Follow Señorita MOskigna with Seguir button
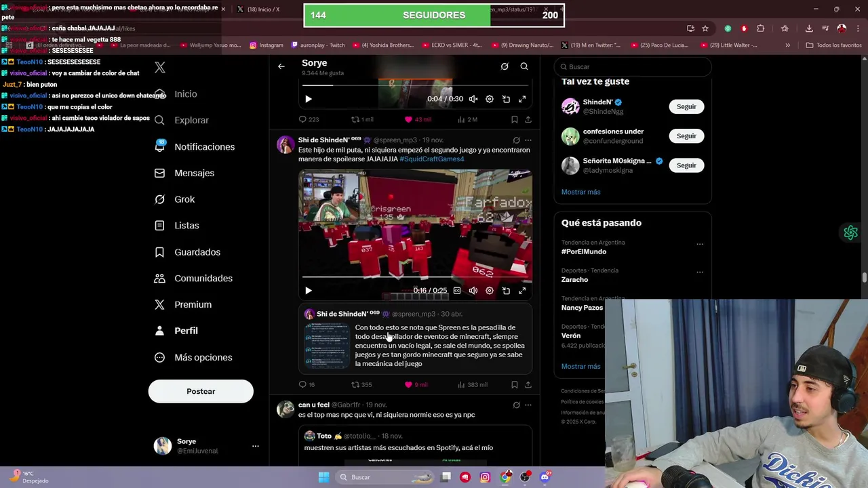This screenshot has height=488, width=868. pos(686,165)
